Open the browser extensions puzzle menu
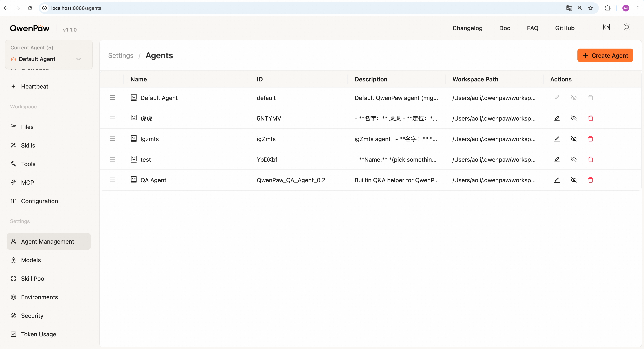 [x=608, y=8]
